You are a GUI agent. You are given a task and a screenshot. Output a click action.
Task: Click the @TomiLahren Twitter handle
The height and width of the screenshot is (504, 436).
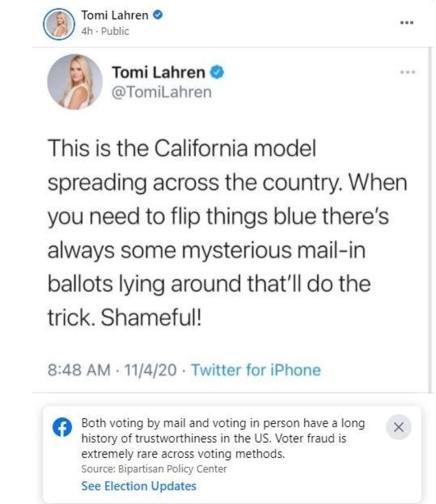click(162, 92)
